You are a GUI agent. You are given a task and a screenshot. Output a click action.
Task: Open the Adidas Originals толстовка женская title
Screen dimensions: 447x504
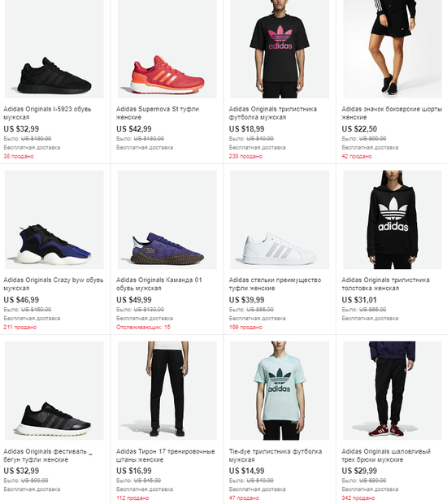tap(385, 284)
